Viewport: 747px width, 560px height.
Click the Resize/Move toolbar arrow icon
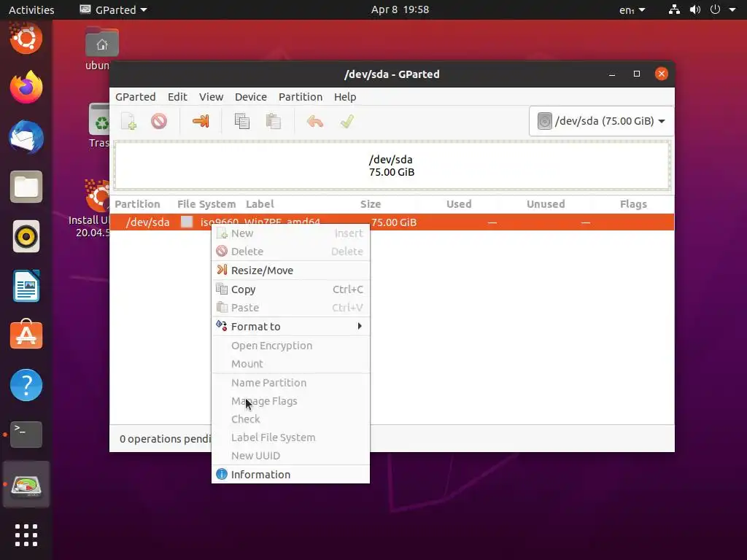(x=201, y=122)
